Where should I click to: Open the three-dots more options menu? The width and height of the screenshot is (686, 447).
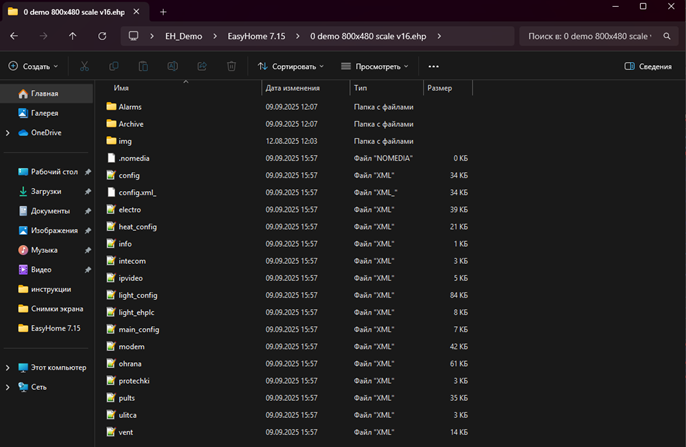[433, 66]
